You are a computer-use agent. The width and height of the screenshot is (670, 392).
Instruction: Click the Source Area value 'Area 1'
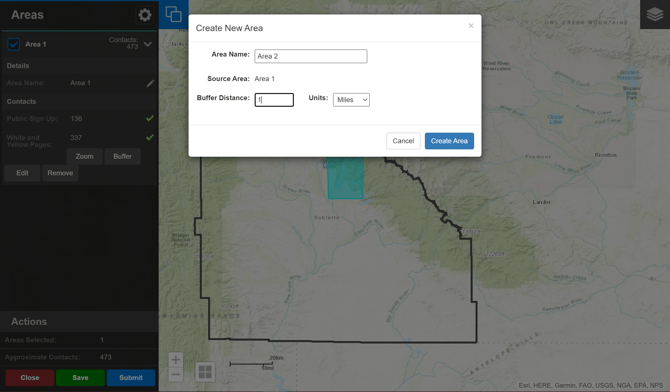click(264, 79)
